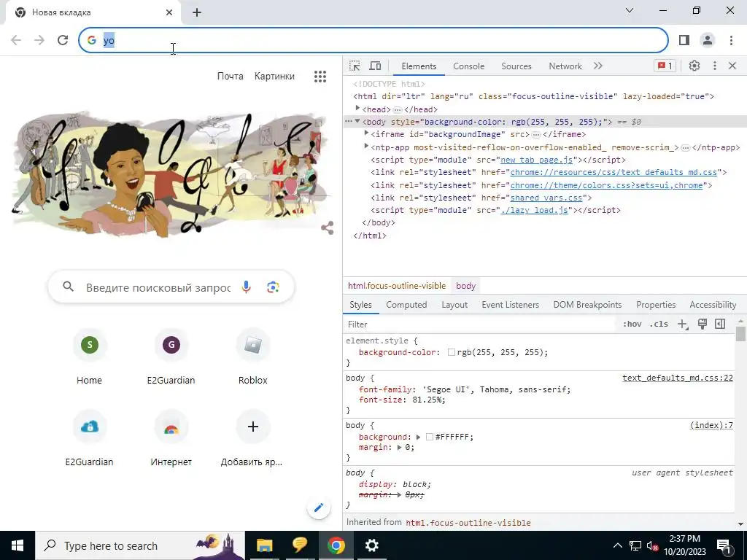Viewport: 747px width, 560px height.
Task: Open the Картинки link
Action: tap(274, 76)
